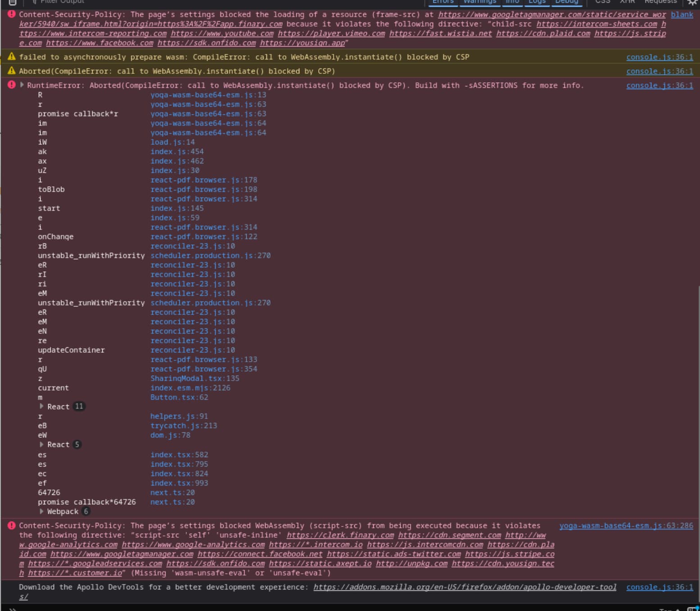700x611 pixels.
Task: Click the clear console trash icon
Action: pyautogui.click(x=12, y=2)
